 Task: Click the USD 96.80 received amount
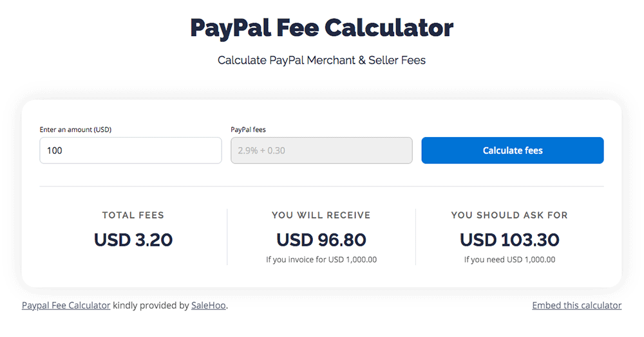(x=321, y=240)
